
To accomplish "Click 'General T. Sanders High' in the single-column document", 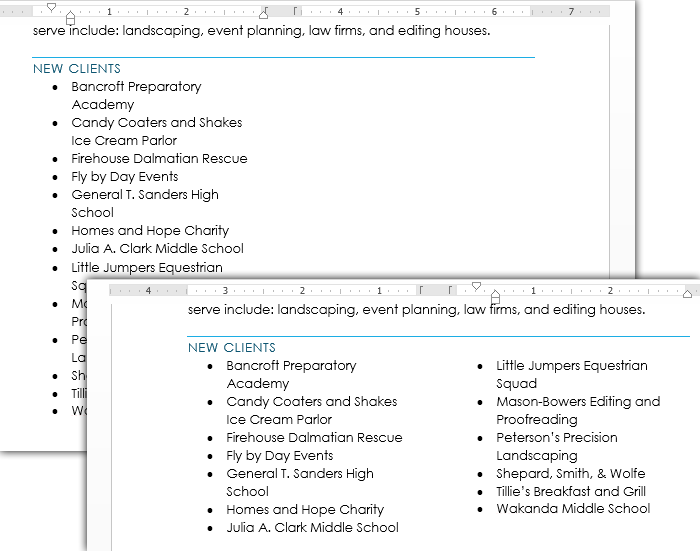I will pyautogui.click(x=145, y=195).
